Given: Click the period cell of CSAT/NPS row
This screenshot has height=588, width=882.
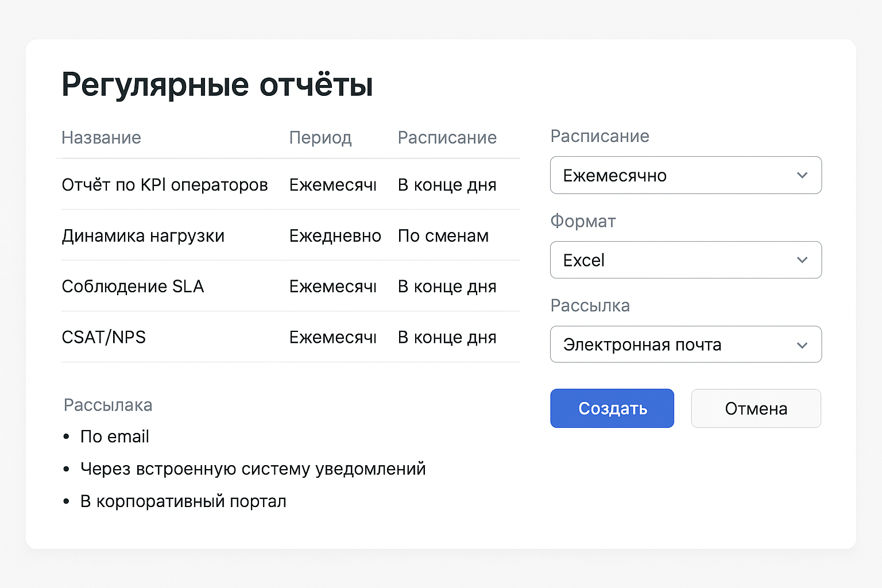Looking at the screenshot, I should point(333,338).
